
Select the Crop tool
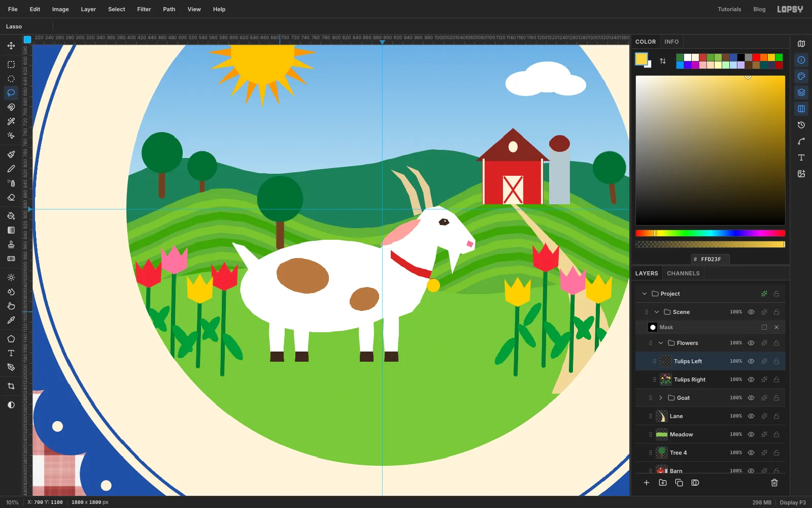tap(11, 386)
